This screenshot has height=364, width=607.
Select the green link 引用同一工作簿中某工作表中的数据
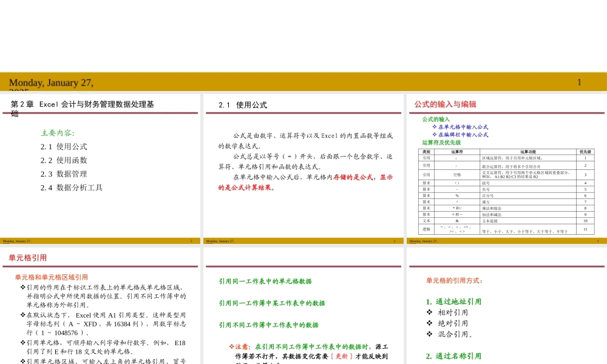271,303
